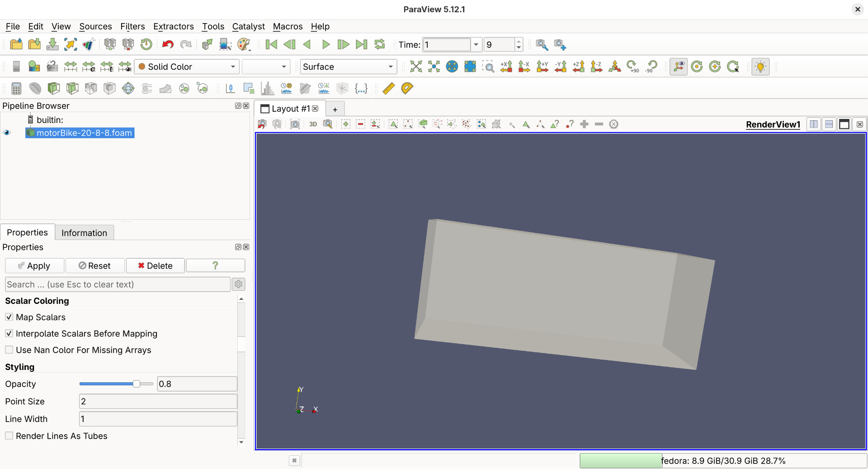Screen dimensions: 868x469
Task: Click the Undo arrow icon
Action: 168,44
